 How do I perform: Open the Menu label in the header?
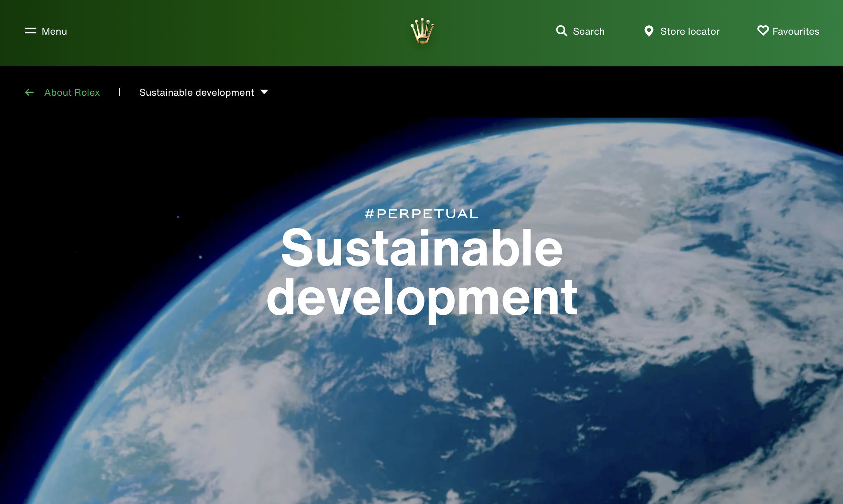tap(54, 32)
